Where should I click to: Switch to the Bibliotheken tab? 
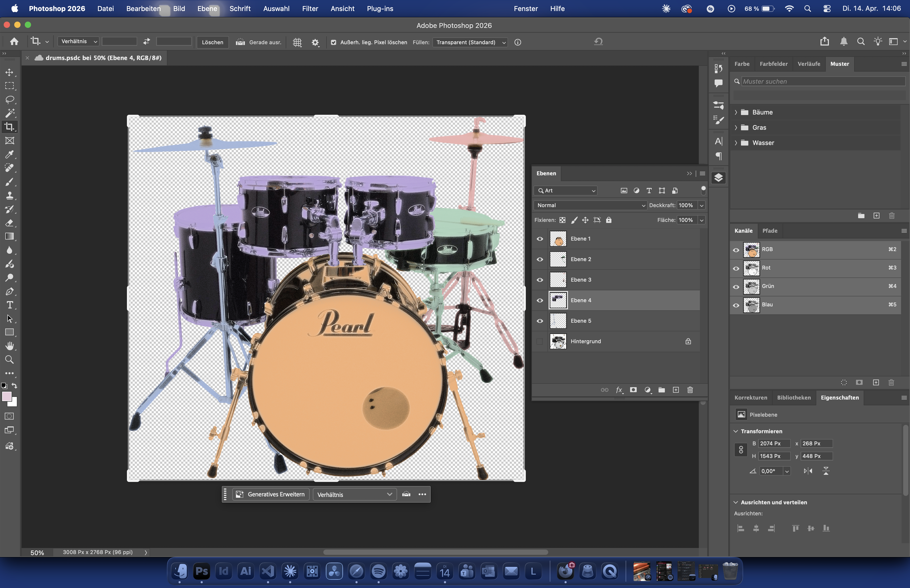[794, 398]
